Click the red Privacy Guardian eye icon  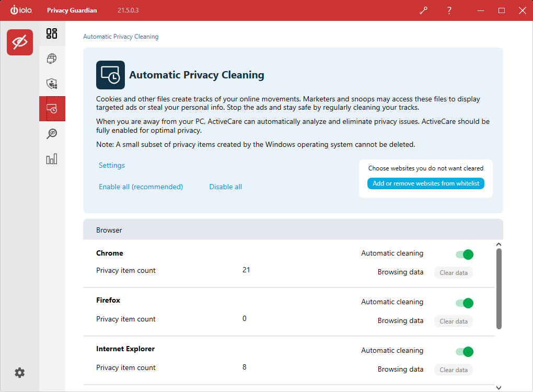click(x=20, y=42)
